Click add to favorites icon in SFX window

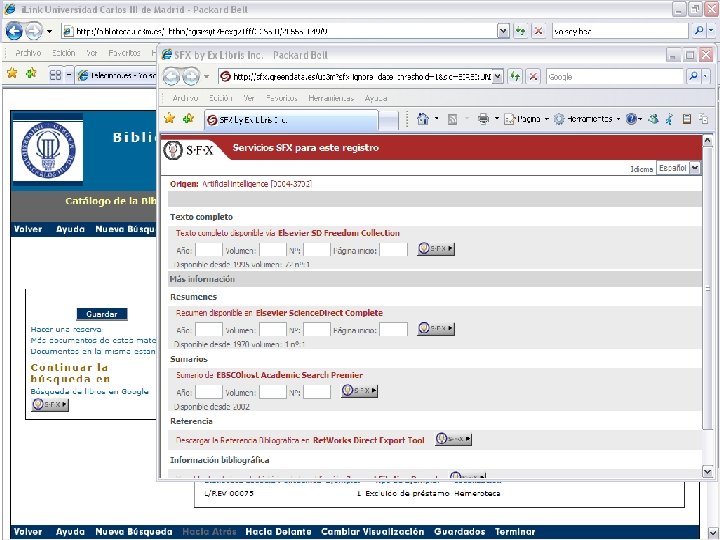tap(188, 118)
